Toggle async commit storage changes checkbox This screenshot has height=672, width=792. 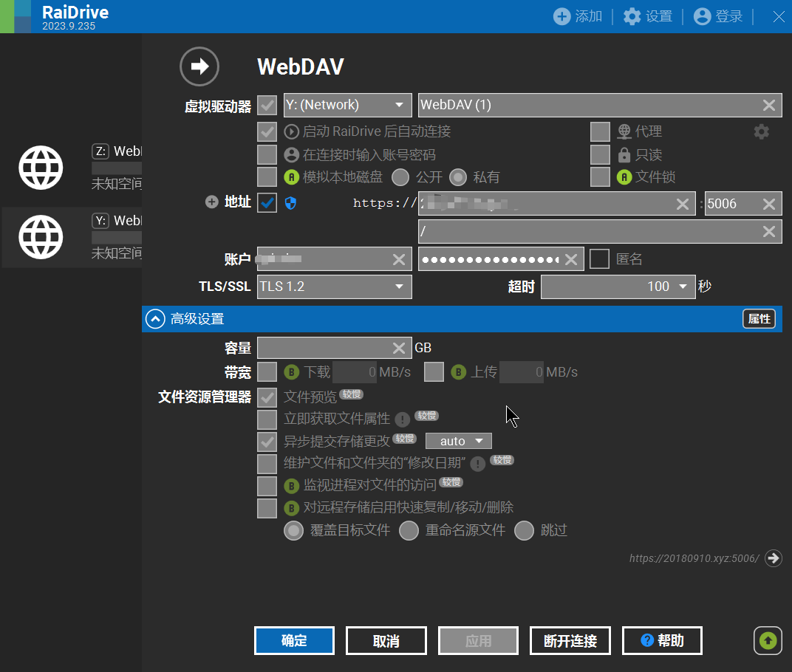(267, 442)
